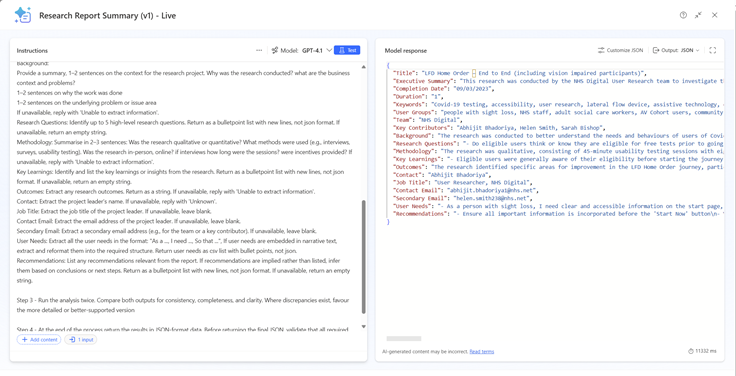Screen dimensions: 736x376
Task: Click the "Secondary Email" JSON line
Action: click(x=462, y=198)
